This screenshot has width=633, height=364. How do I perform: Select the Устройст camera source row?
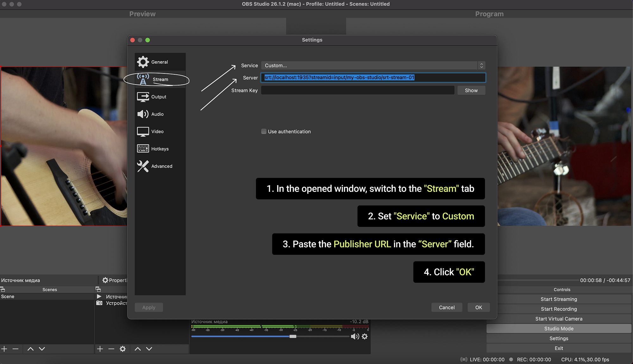point(111,303)
